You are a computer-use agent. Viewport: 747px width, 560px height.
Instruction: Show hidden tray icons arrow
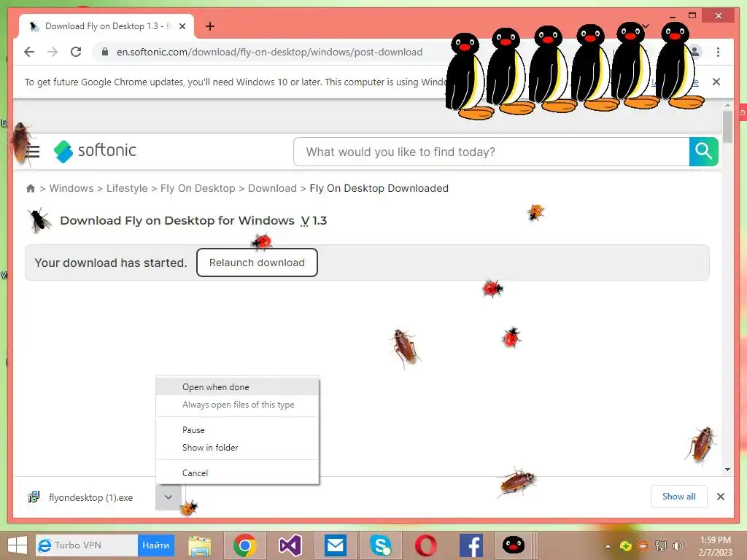(608, 546)
